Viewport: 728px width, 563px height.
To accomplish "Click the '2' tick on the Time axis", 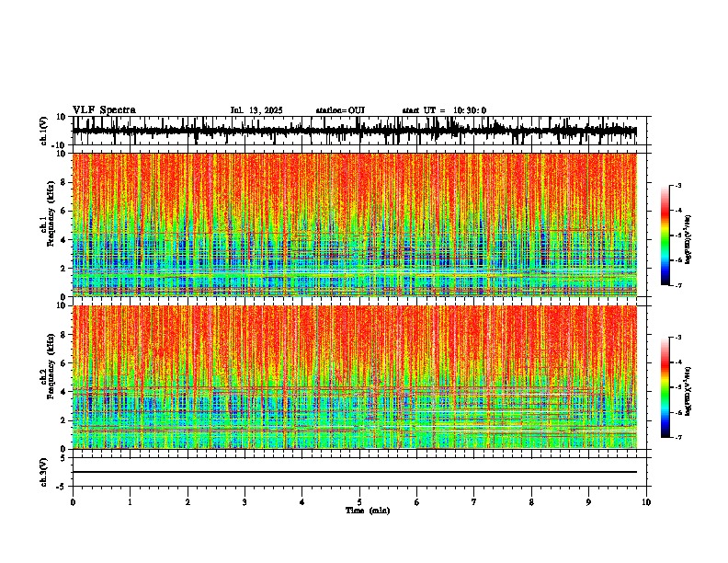I will tap(188, 502).
